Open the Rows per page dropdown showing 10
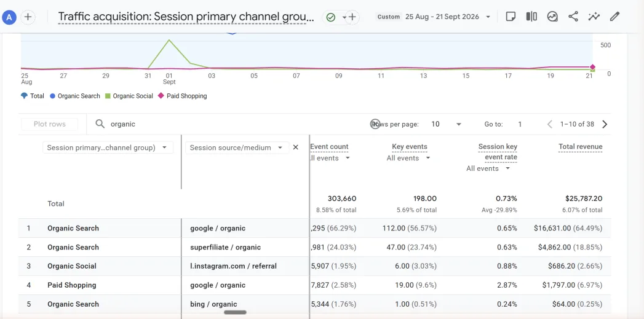 pyautogui.click(x=446, y=124)
